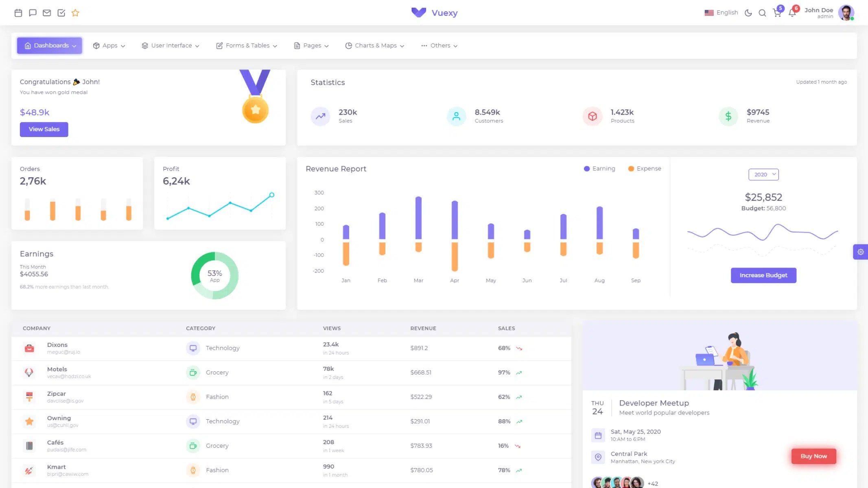Open the chat shortcut icon
This screenshot has height=488, width=868.
pyautogui.click(x=33, y=13)
